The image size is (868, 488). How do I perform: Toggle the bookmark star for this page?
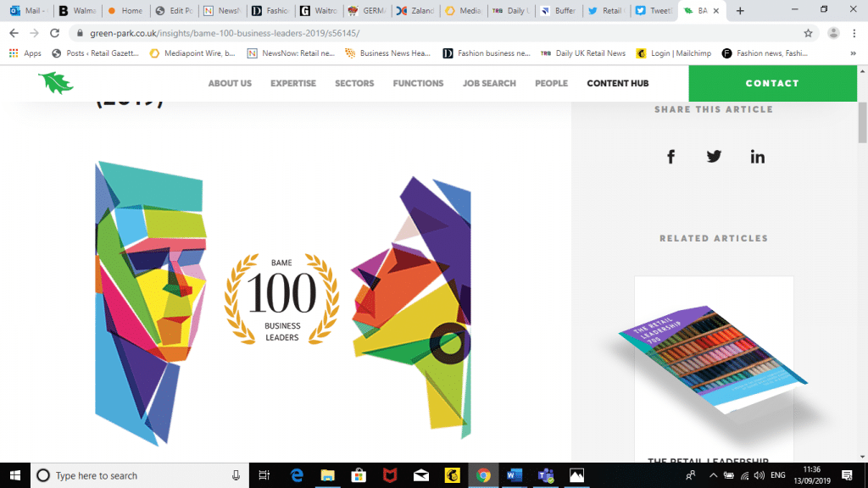click(810, 32)
